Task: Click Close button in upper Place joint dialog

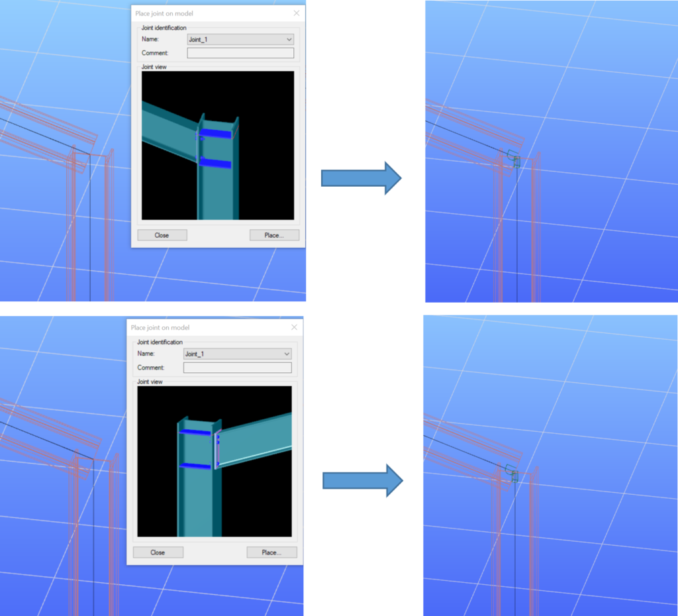Action: click(x=162, y=235)
